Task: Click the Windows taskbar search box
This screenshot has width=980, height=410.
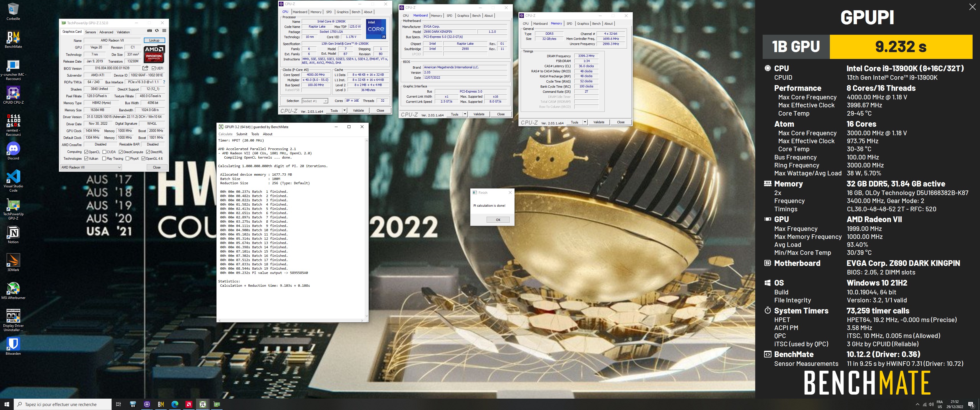Action: click(x=63, y=404)
